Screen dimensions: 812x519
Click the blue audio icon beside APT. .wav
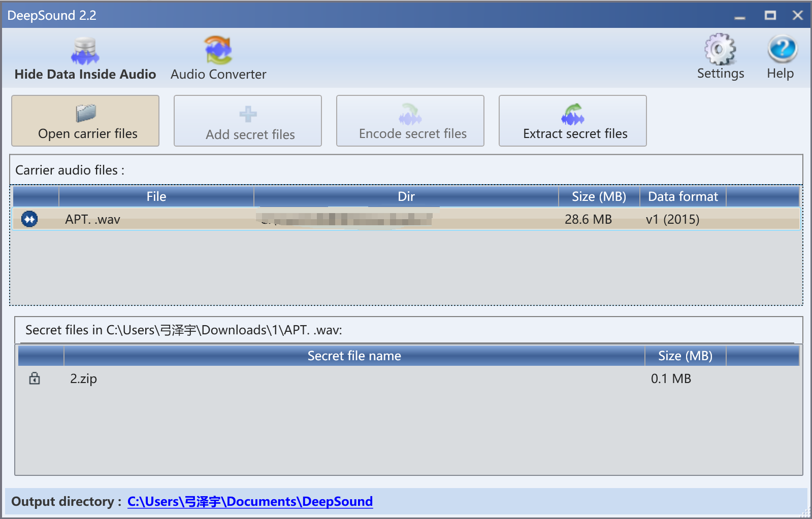coord(29,219)
